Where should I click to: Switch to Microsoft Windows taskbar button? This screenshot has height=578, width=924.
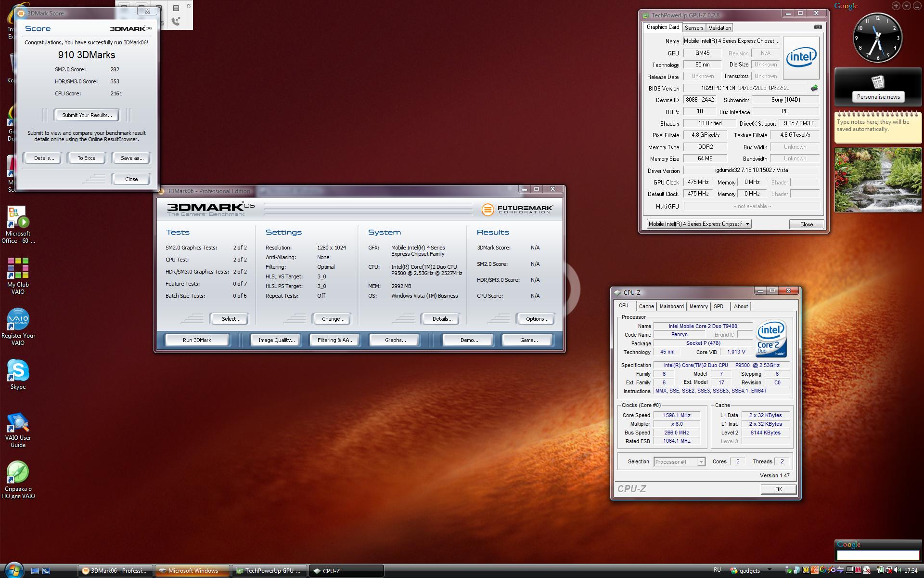pyautogui.click(x=192, y=571)
